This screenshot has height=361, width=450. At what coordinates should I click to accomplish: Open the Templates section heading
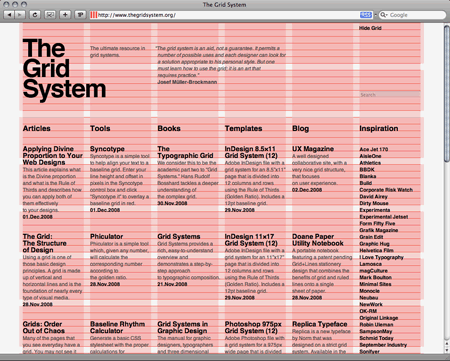[x=243, y=128]
